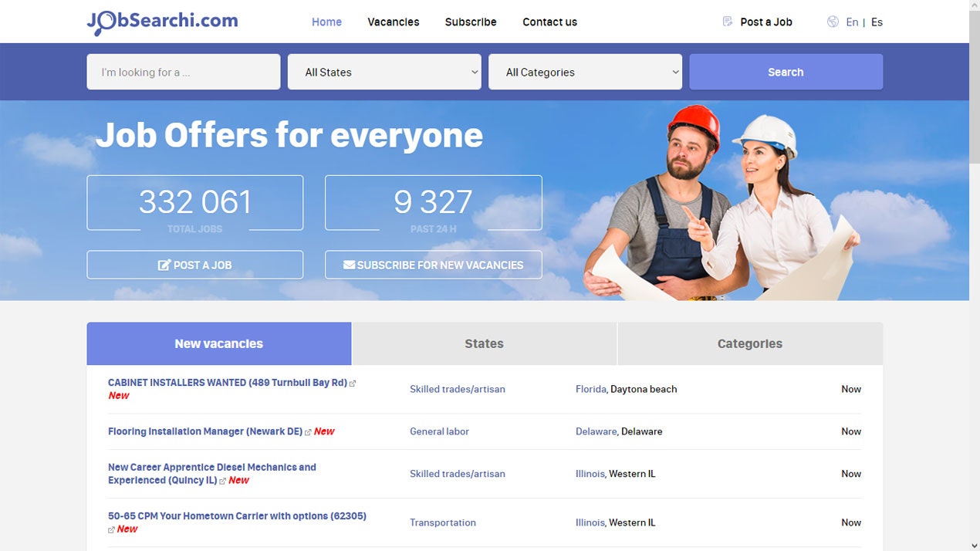Open 50-65 CPM Your Hometown Carrier listing
Image resolution: width=980 pixels, height=551 pixels.
pos(237,516)
